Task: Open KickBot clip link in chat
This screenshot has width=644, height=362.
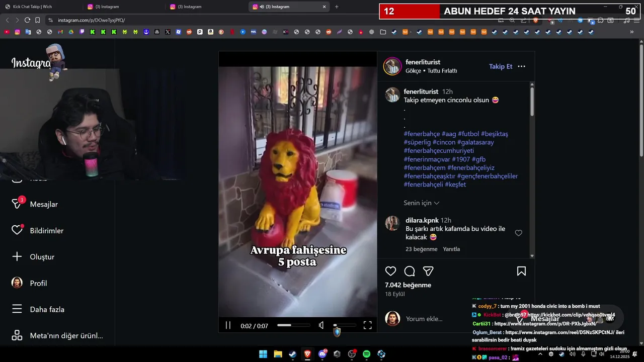Action: coord(571,315)
